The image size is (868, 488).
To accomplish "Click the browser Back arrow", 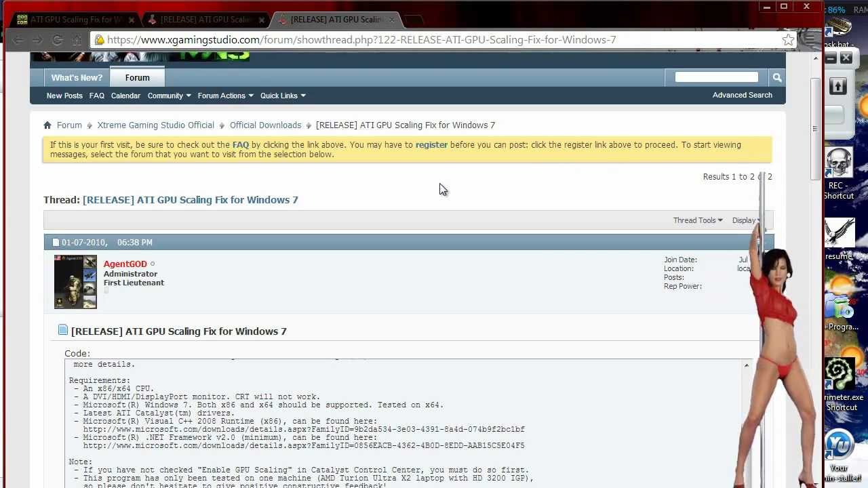I will (18, 40).
